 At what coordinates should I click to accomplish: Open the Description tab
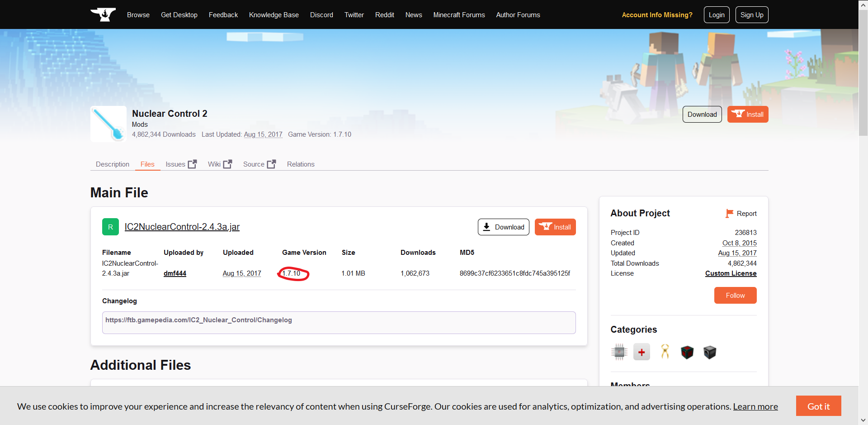coord(113,164)
